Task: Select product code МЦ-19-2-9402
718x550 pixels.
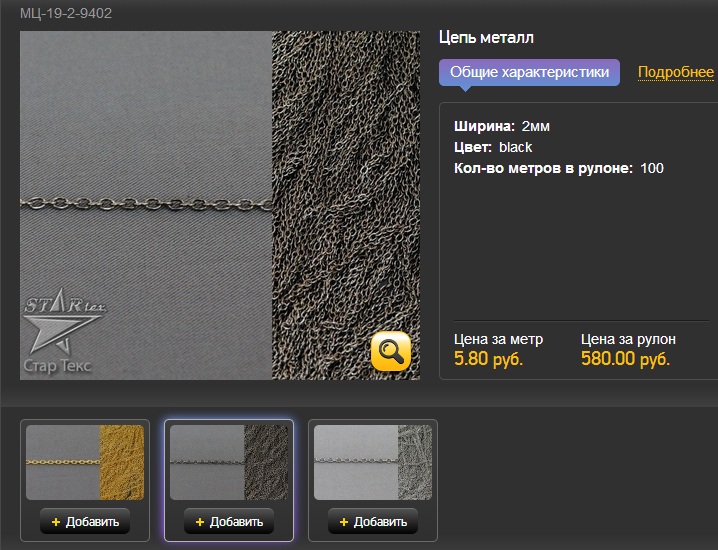Action: tap(66, 13)
